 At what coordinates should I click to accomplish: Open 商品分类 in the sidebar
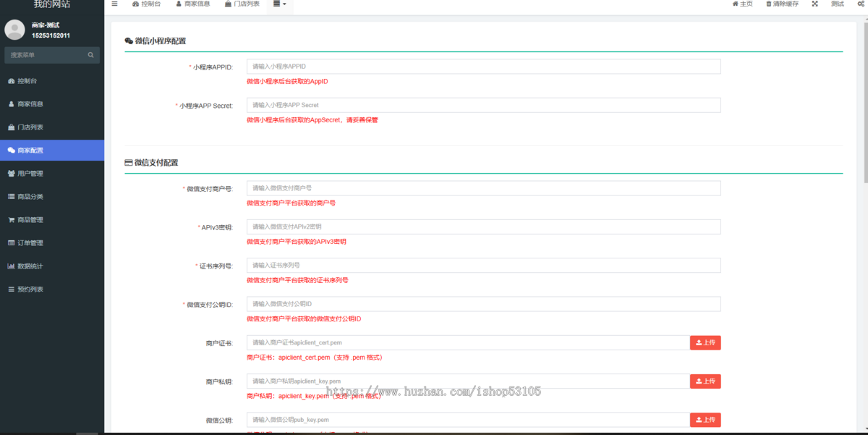point(52,197)
